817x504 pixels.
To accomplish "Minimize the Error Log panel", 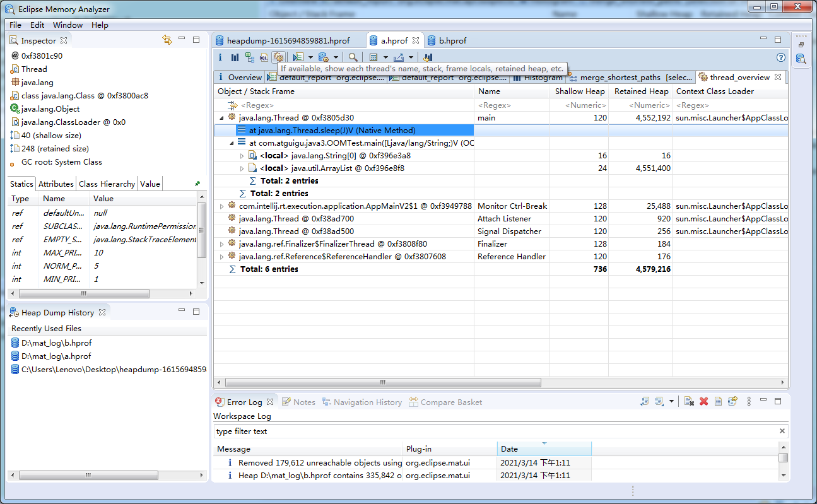I will coord(764,400).
